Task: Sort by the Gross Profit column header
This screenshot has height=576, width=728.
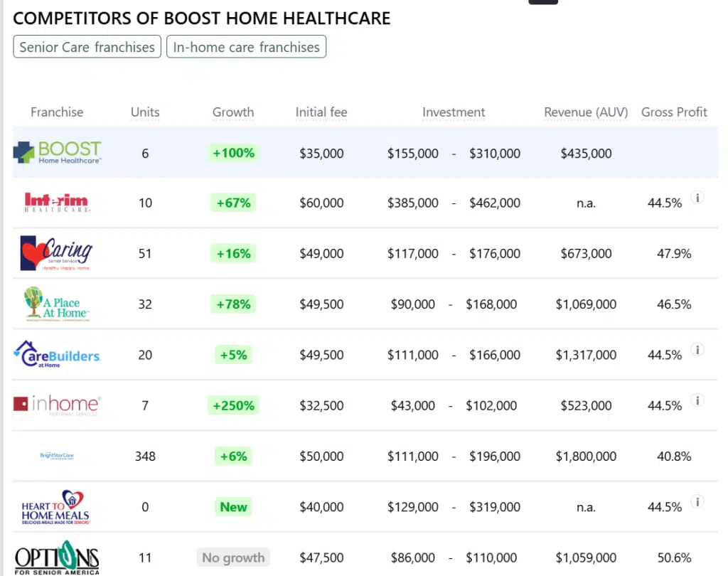Action: pos(674,112)
